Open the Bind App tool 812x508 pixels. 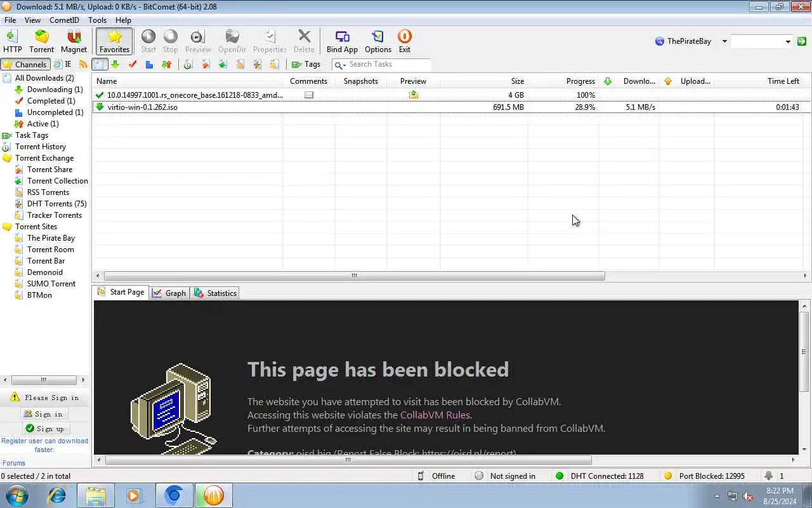342,41
